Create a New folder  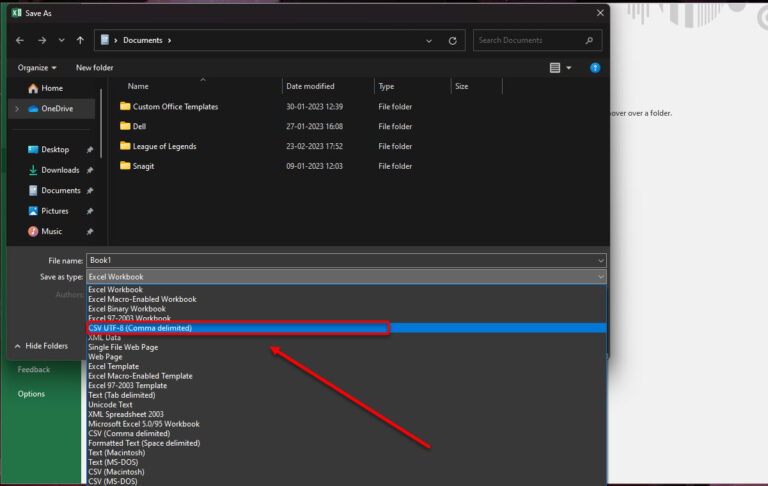[x=95, y=68]
